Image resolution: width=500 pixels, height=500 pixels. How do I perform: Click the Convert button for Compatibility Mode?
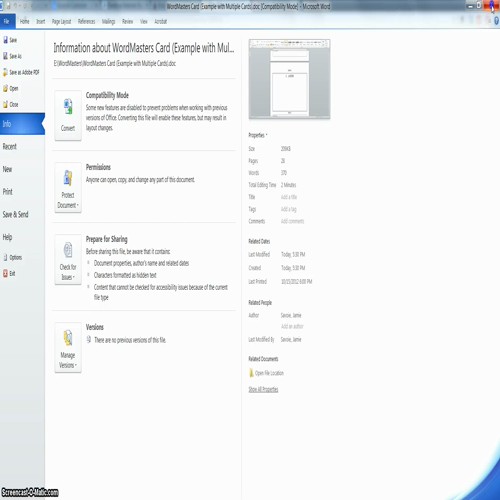point(68,115)
